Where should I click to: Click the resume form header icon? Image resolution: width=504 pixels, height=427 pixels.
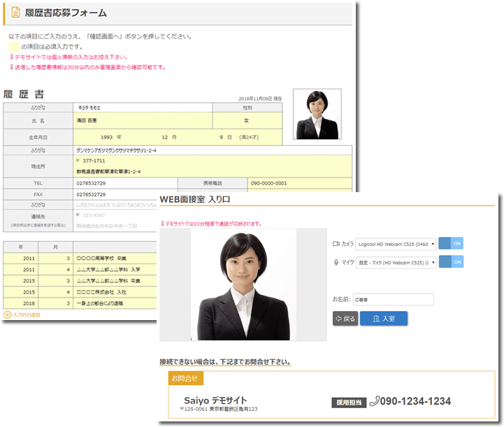[15, 13]
